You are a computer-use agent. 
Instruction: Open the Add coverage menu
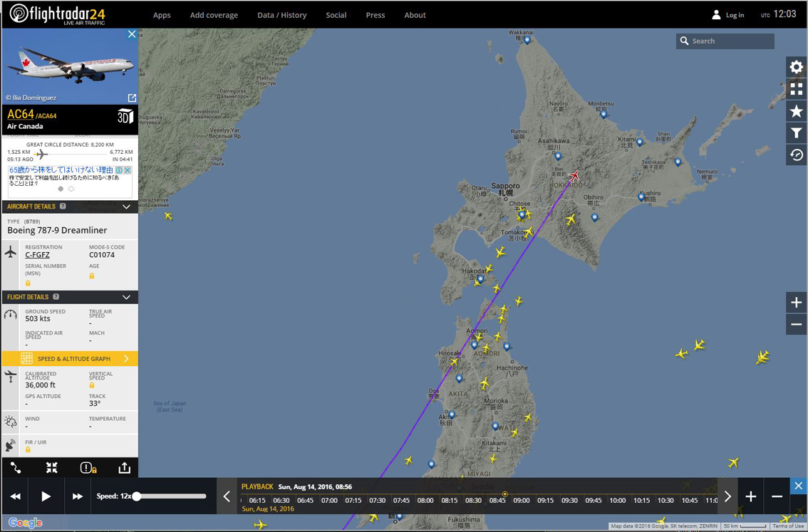[214, 15]
